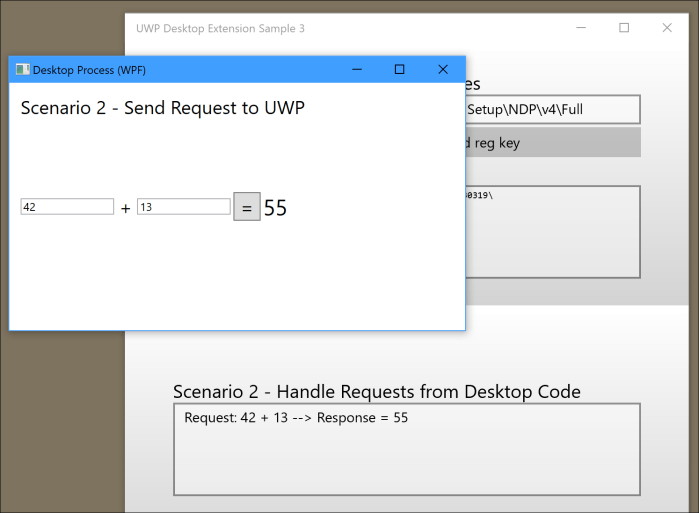Close the UWP Desktop Extension Sample 3 window
Viewport: 699px width, 513px height.
point(667,28)
